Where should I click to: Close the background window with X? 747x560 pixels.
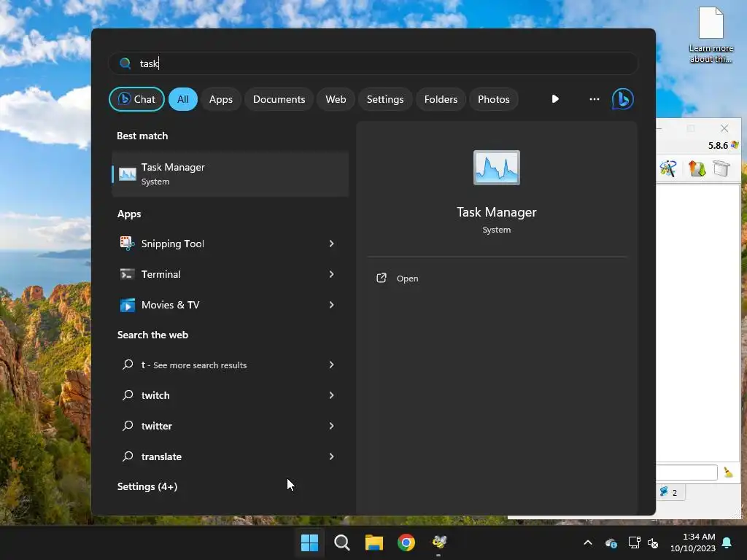(x=724, y=128)
